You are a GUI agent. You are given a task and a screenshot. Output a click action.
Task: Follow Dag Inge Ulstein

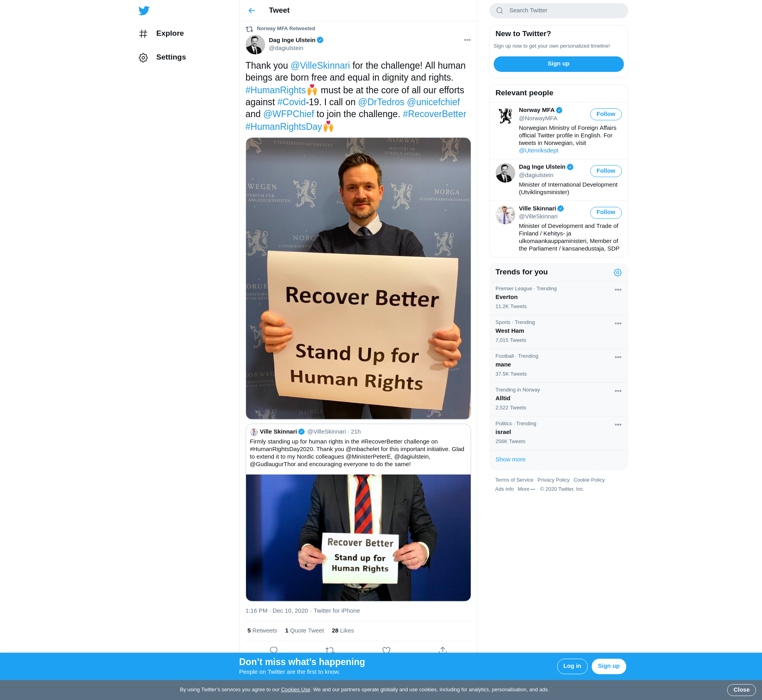pyautogui.click(x=606, y=171)
